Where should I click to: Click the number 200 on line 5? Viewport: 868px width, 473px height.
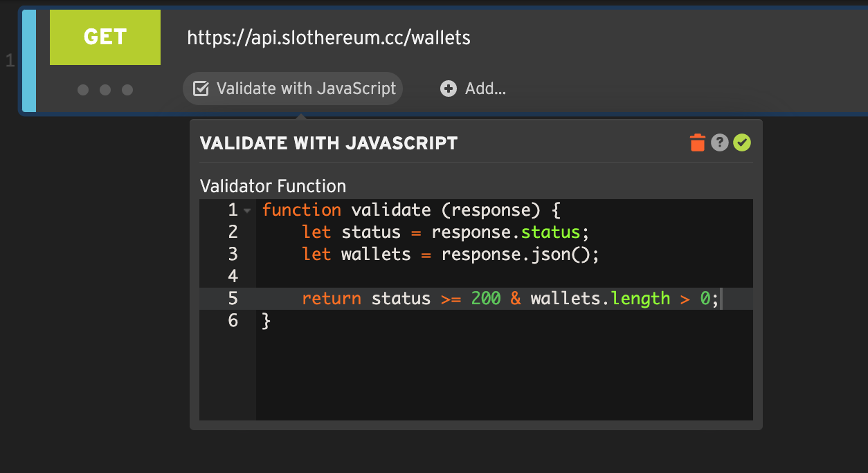click(486, 299)
